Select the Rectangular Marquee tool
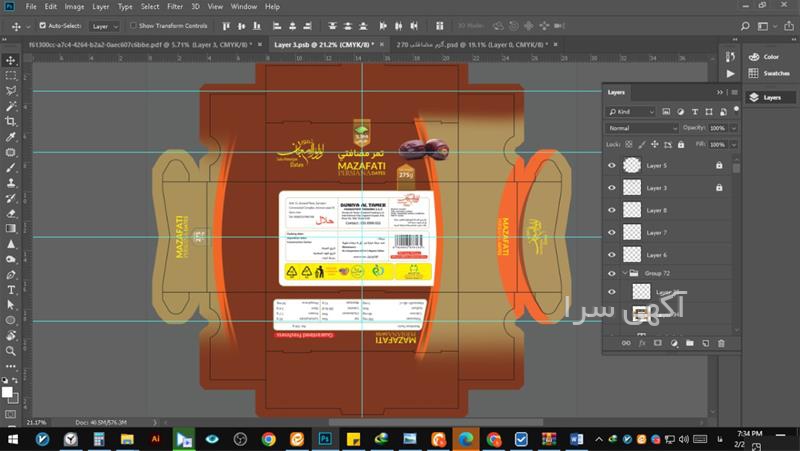Screen dimensions: 800x451 (x=10, y=75)
